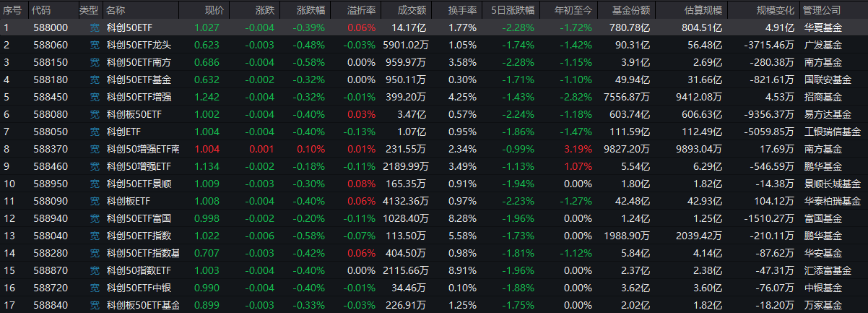This screenshot has width=868, height=313.
Task: Select code 588150
Action: click(51, 62)
